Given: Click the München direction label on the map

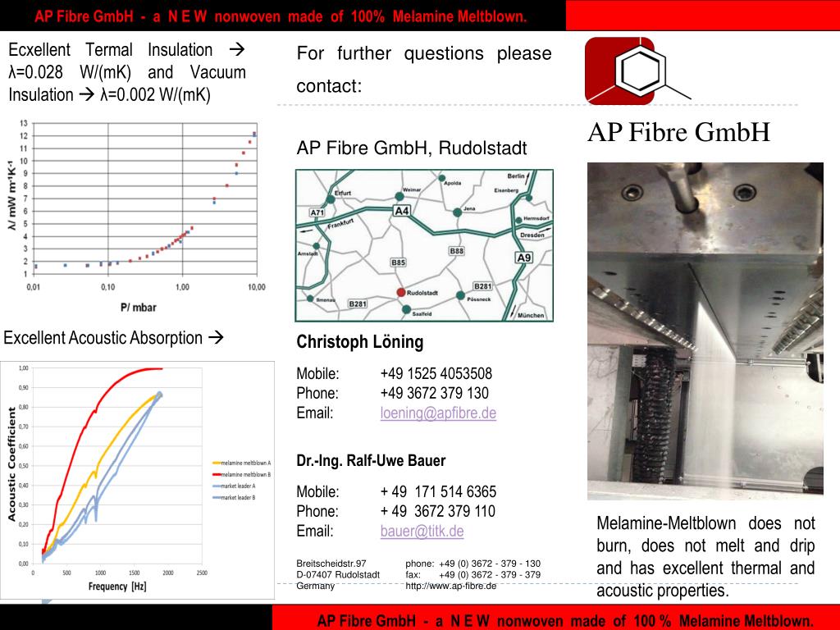Looking at the screenshot, I should point(531,316).
